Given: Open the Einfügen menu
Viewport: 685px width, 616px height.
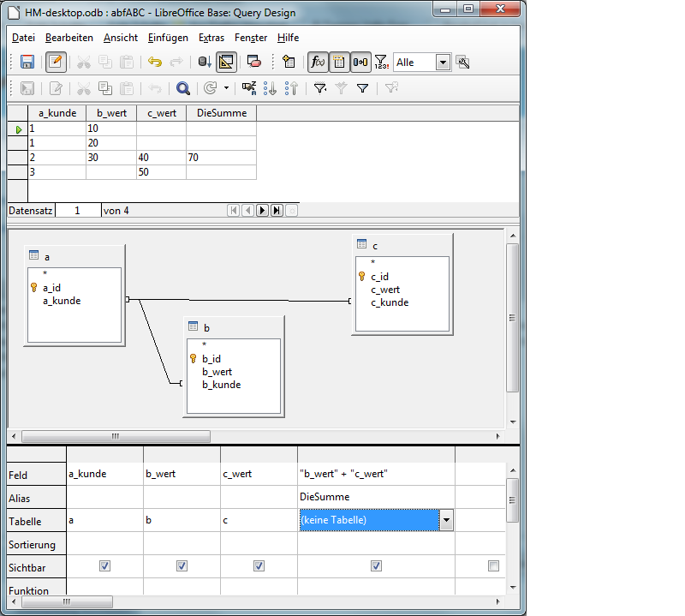Looking at the screenshot, I should [x=168, y=38].
